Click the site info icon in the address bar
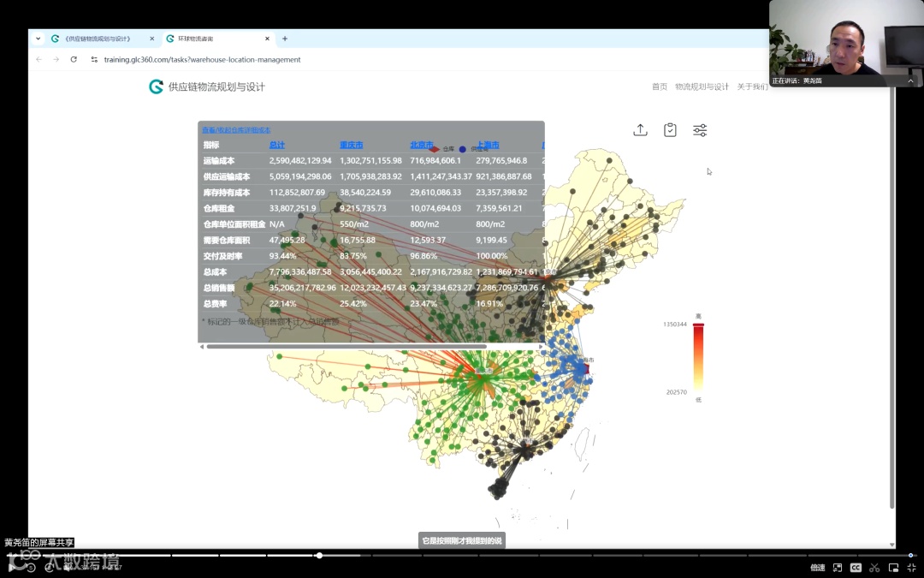Image resolution: width=924 pixels, height=578 pixels. 94,60
